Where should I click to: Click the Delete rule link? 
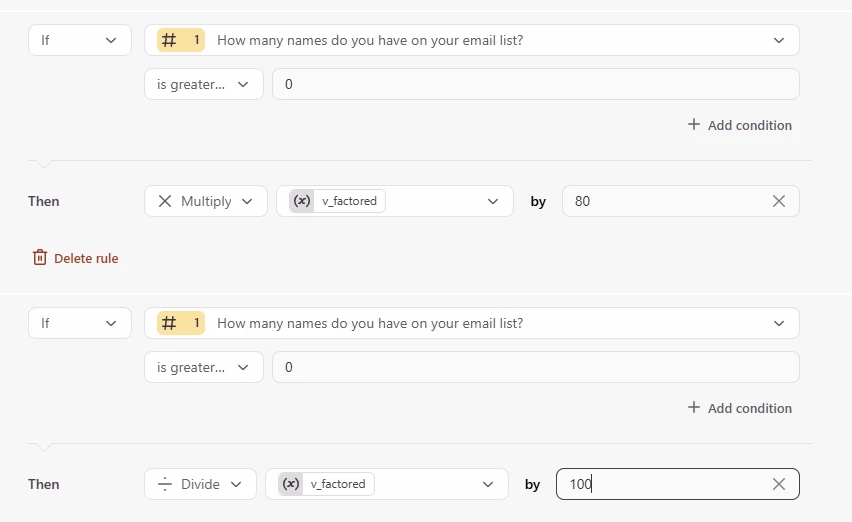tap(86, 258)
